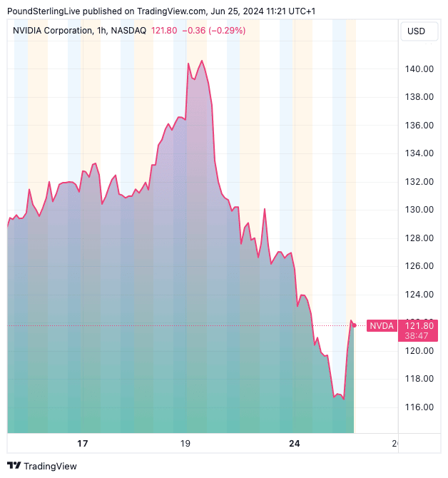Click the TradingView logo icon
Viewport: 448px width, 478px height.
tap(14, 466)
